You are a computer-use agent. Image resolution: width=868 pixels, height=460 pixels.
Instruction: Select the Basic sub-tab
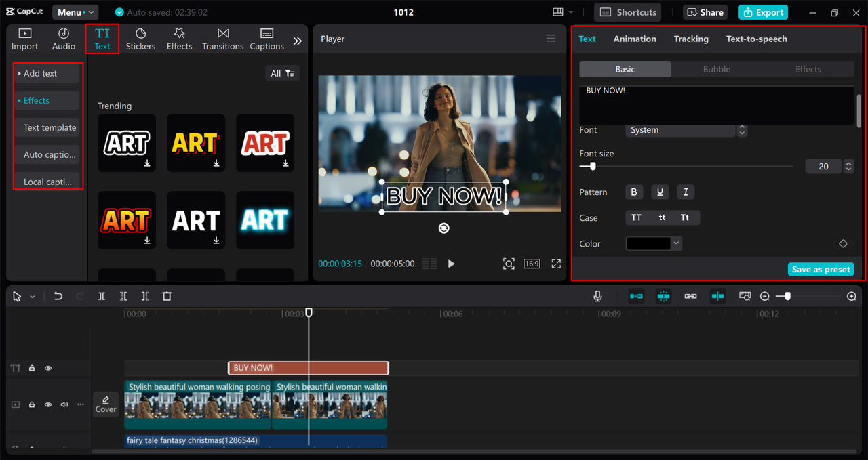pyautogui.click(x=625, y=69)
